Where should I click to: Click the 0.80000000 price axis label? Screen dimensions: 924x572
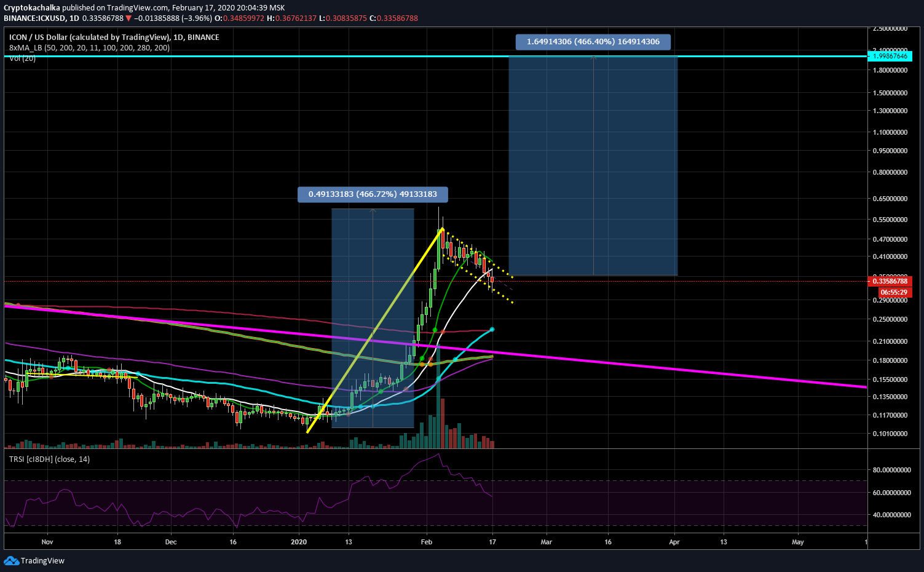890,172
